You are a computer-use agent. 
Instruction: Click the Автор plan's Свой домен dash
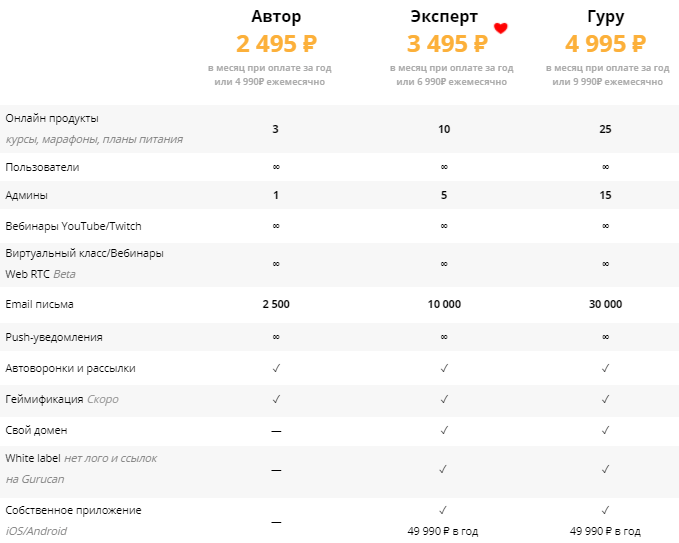click(x=276, y=431)
